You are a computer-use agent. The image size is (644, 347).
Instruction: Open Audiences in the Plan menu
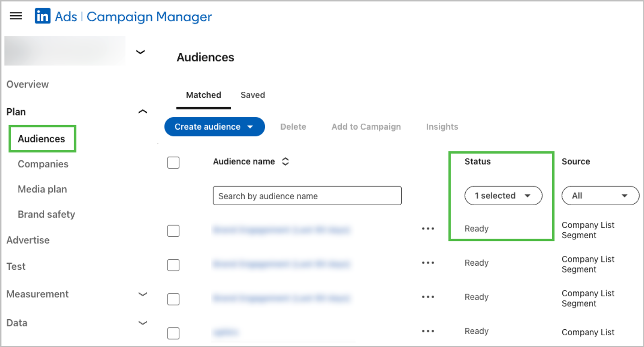tap(41, 139)
